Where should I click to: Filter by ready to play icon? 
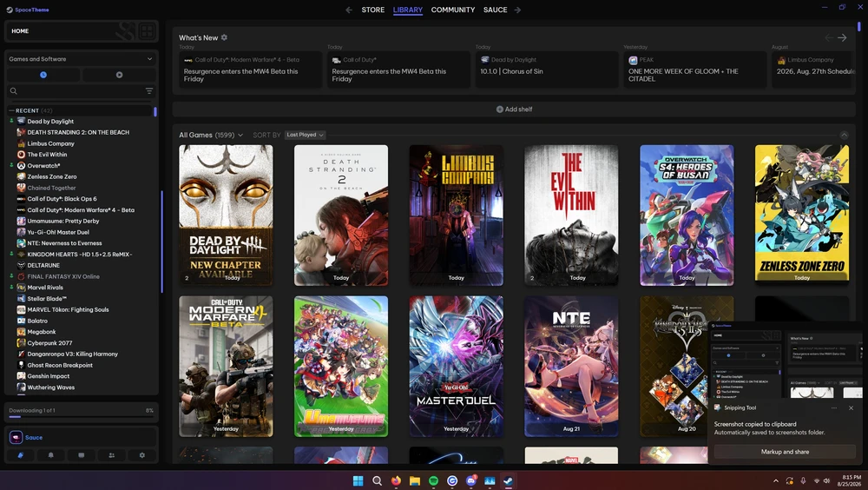tap(119, 75)
